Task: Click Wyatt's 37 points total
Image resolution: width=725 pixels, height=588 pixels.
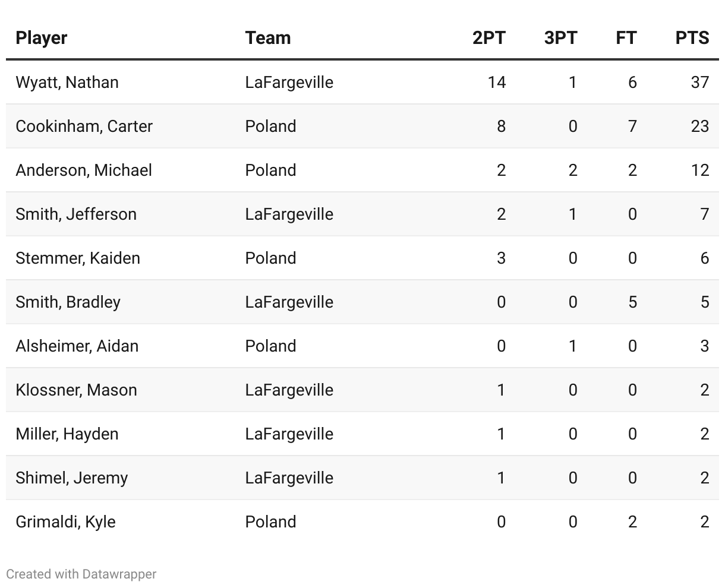Action: coord(699,82)
